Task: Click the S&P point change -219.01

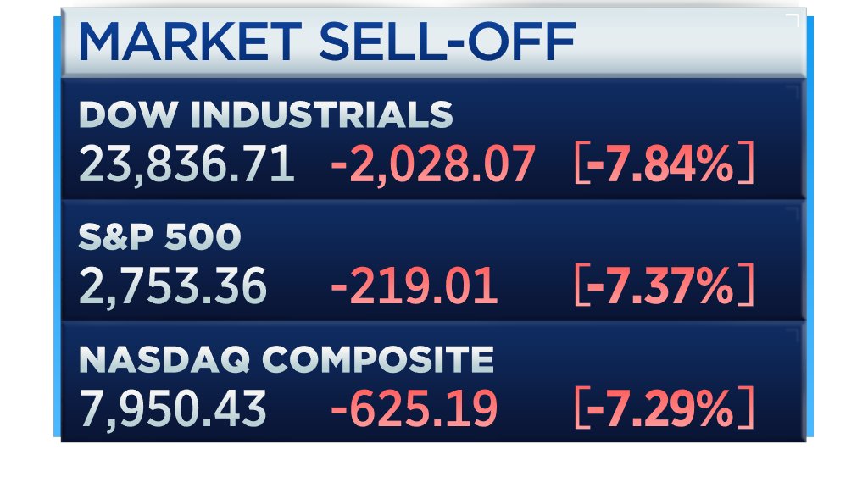Action: (414, 286)
